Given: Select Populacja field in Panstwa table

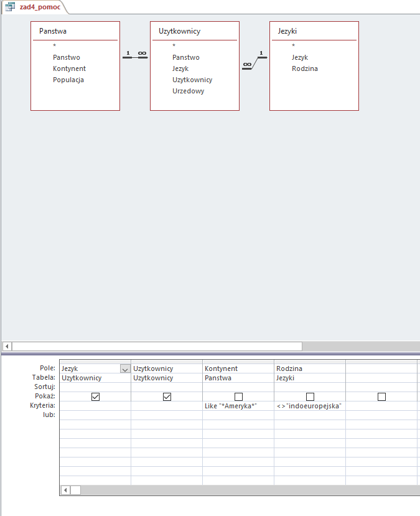Looking at the screenshot, I should [68, 80].
